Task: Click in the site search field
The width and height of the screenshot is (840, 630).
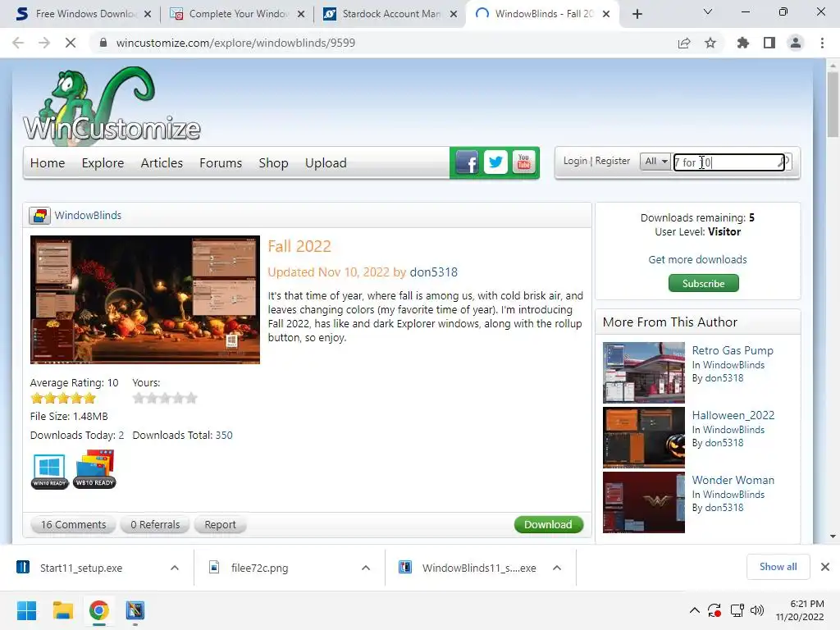Action: (728, 162)
